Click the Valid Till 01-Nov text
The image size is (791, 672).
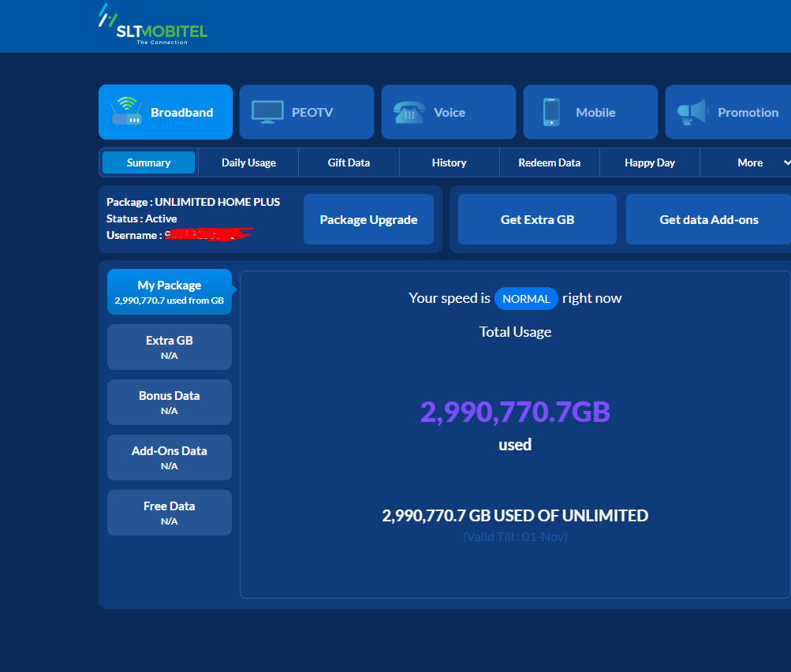515,537
